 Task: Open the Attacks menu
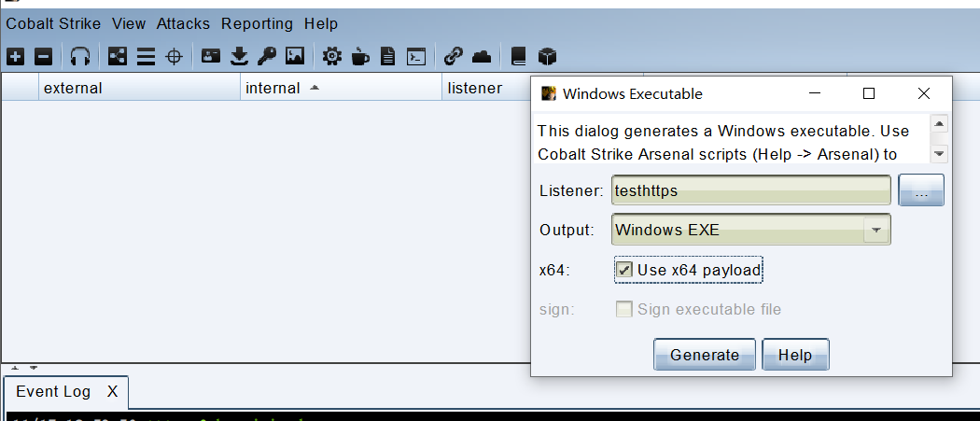[x=183, y=23]
